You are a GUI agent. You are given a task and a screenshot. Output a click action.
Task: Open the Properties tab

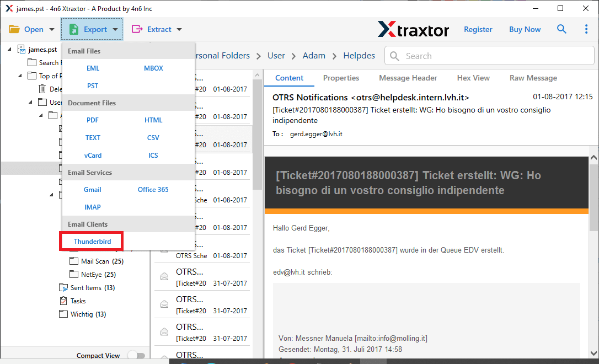pos(341,78)
